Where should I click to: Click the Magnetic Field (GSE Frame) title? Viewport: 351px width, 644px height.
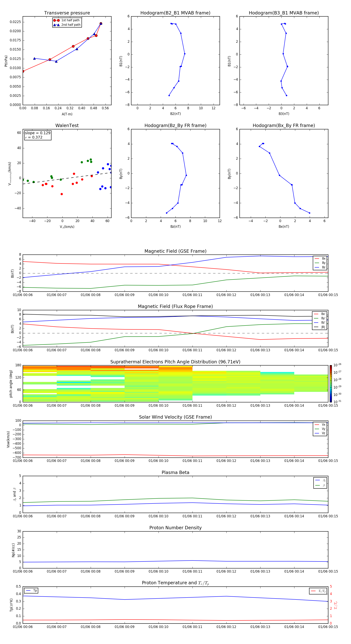(x=175, y=251)
